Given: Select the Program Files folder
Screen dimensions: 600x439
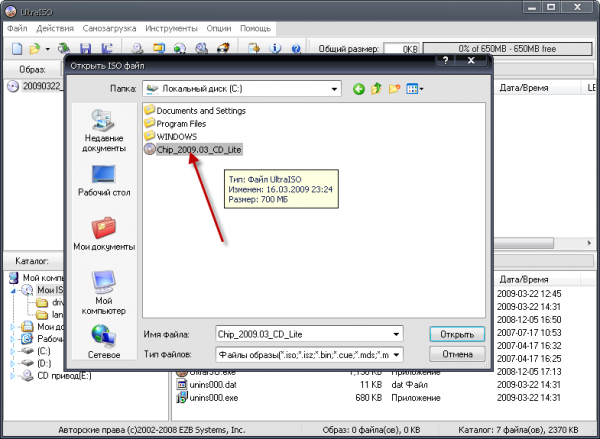Looking at the screenshot, I should point(184,123).
